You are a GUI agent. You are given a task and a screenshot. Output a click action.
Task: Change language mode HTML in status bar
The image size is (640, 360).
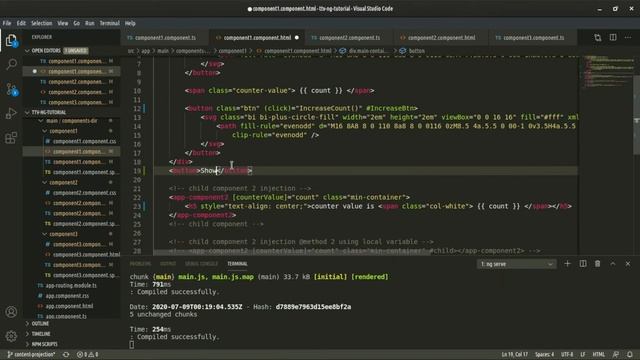pyautogui.click(x=598, y=354)
